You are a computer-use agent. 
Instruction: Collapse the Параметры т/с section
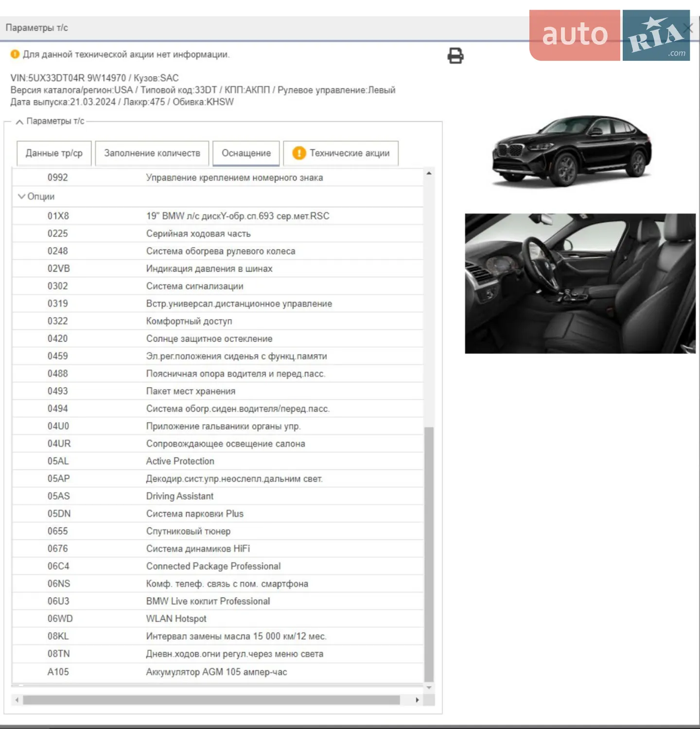coord(19,122)
